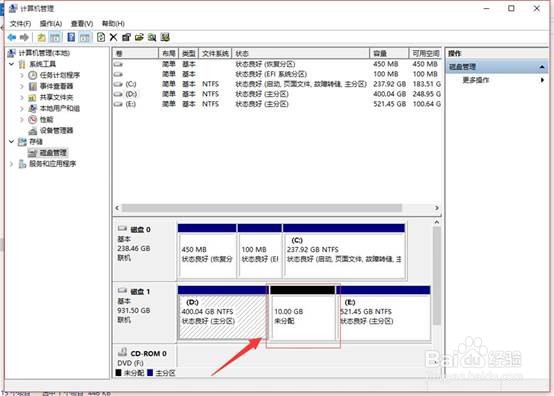
Task: Open Properties from the toolbar icon
Action: [126, 37]
